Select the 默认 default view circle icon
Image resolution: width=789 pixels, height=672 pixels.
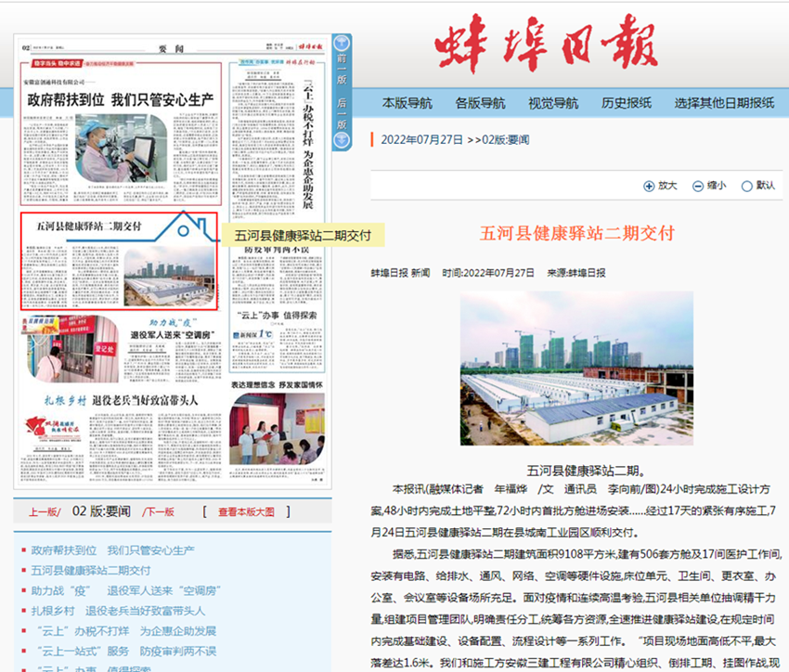click(746, 186)
